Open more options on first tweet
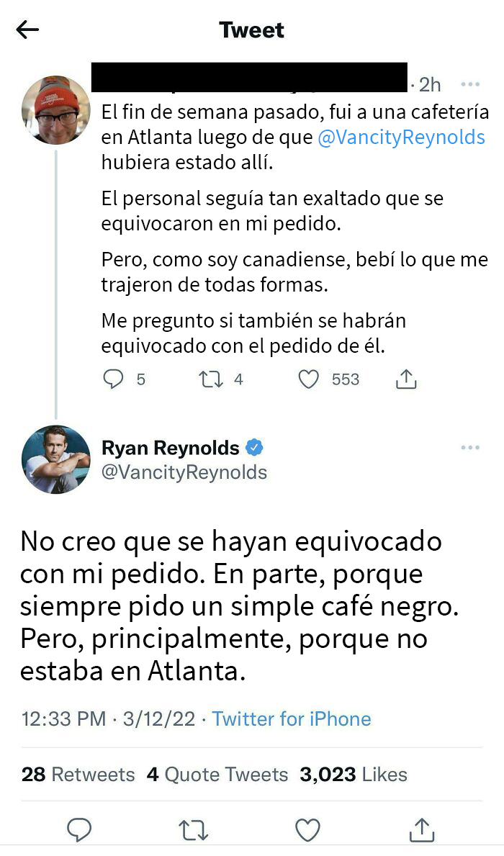The height and width of the screenshot is (856, 504). click(x=470, y=85)
